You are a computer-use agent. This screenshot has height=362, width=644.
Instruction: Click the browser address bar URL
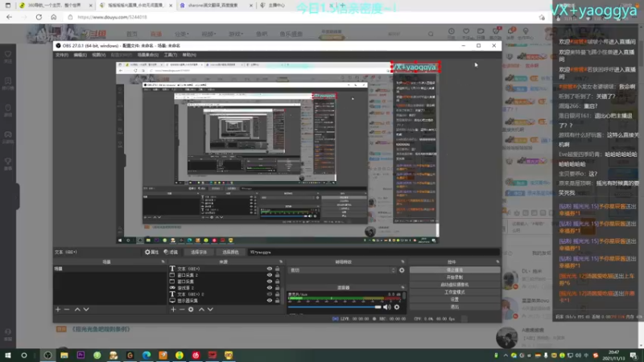(112, 17)
